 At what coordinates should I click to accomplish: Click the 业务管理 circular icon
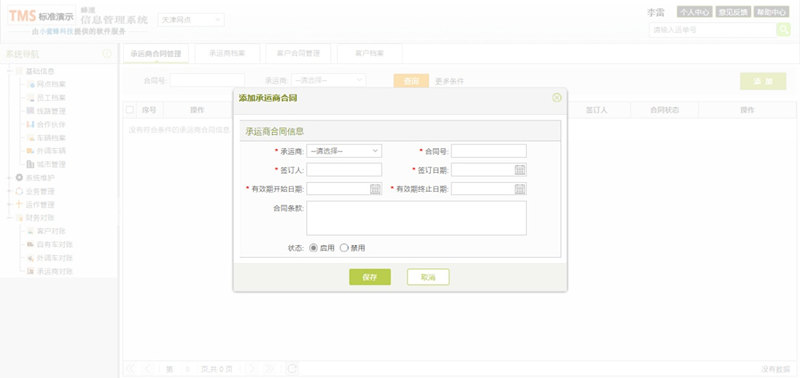coord(19,191)
